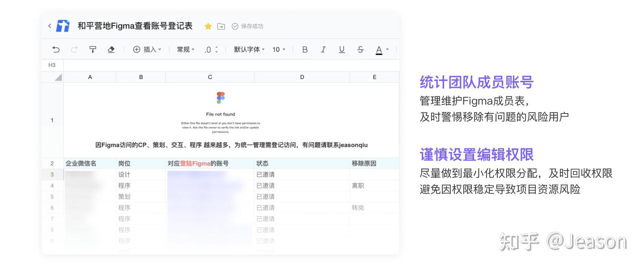Click the 转岗 cell in row 6

point(374,208)
